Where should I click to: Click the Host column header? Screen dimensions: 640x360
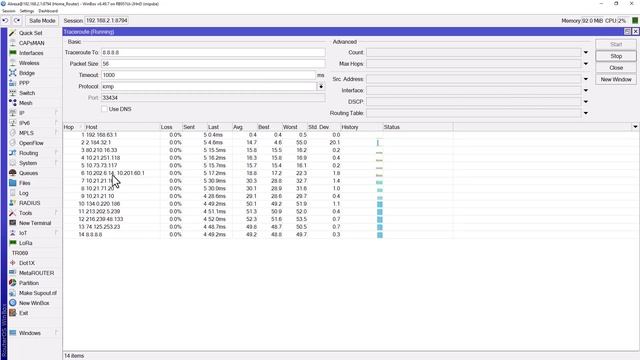click(122, 127)
